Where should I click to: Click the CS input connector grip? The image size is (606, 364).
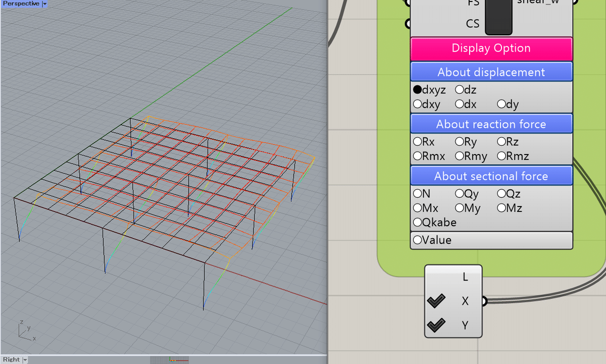coord(408,23)
